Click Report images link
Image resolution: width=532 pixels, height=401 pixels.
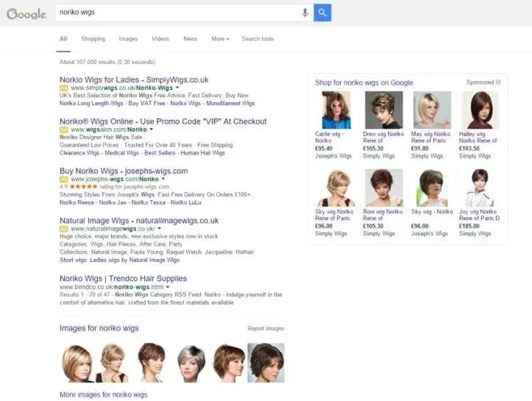(266, 328)
